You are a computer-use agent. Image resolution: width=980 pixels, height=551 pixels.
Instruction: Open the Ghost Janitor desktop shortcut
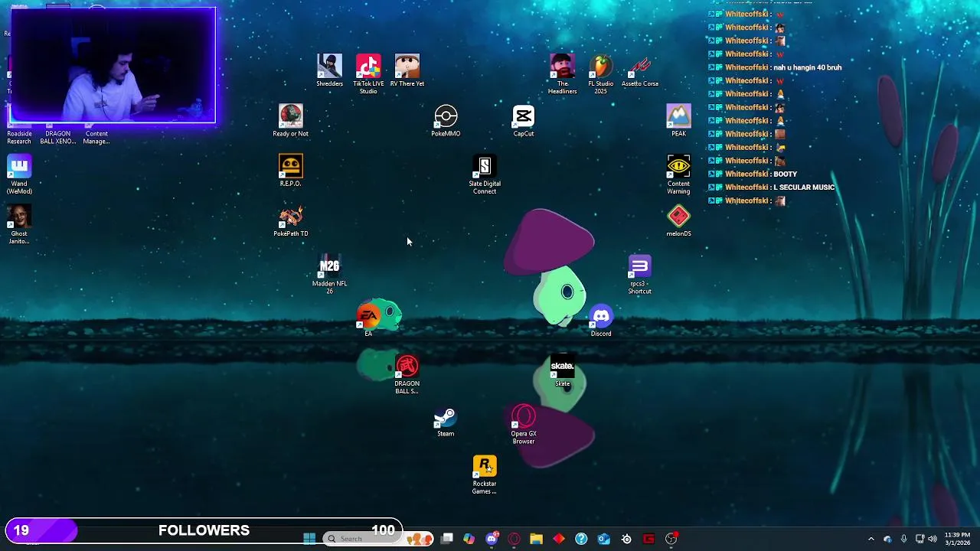(x=19, y=224)
